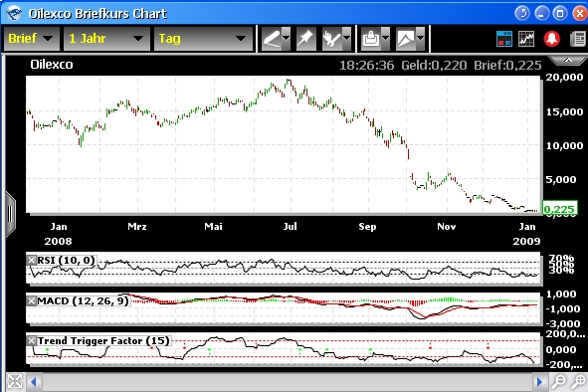Zoom out with minus magnifier icon
The width and height of the screenshot is (588, 392).
(558, 382)
